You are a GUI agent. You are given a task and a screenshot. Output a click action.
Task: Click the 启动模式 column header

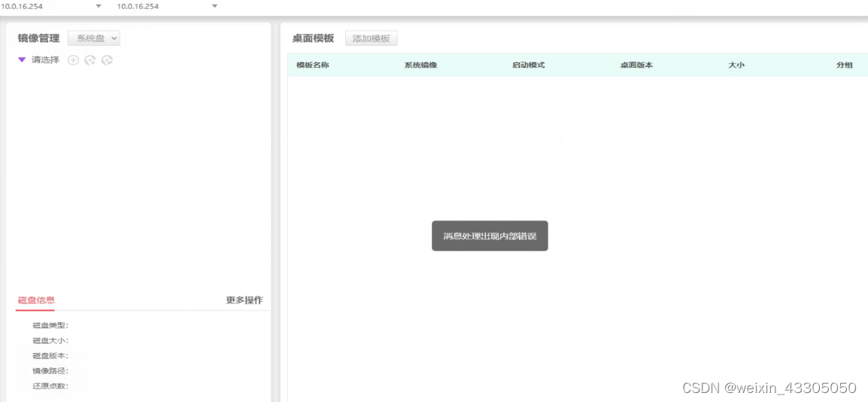[528, 65]
